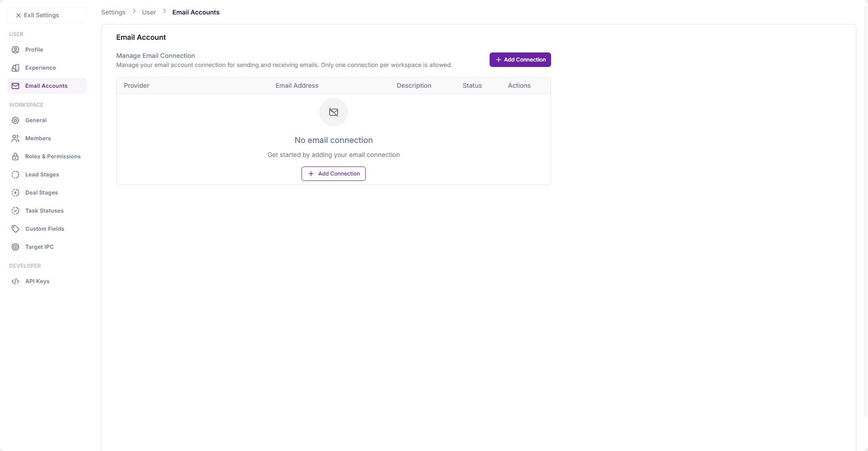Click the Custom Fields tag icon
Image resolution: width=868 pixels, height=451 pixels.
pyautogui.click(x=15, y=229)
